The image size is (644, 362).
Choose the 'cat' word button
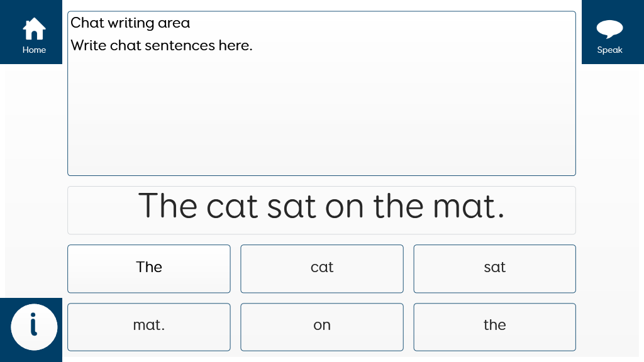click(x=322, y=268)
